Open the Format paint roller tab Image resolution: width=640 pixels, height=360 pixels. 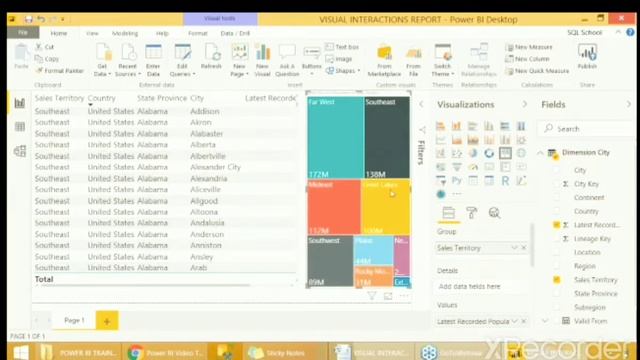471,213
